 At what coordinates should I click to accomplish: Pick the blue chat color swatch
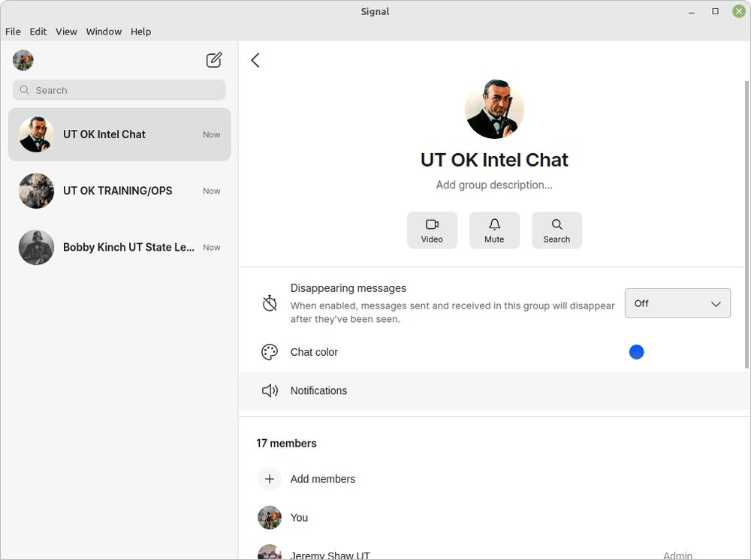point(636,352)
